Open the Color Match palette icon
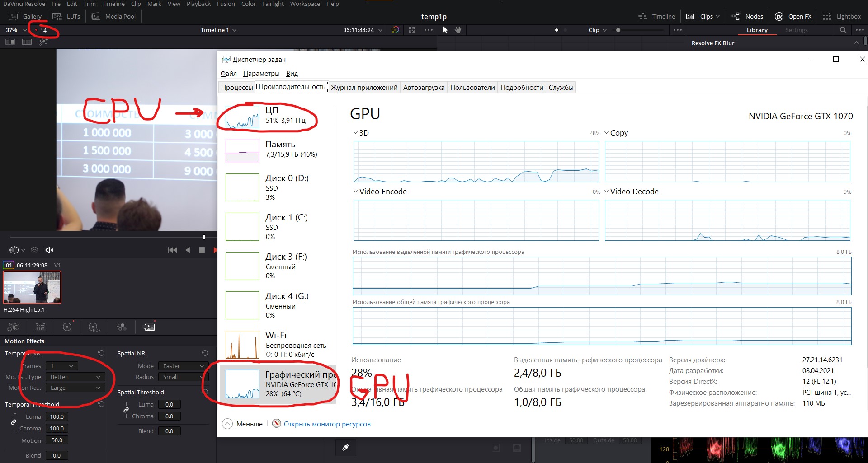Screen dimensions: 868x463 [x=41, y=327]
